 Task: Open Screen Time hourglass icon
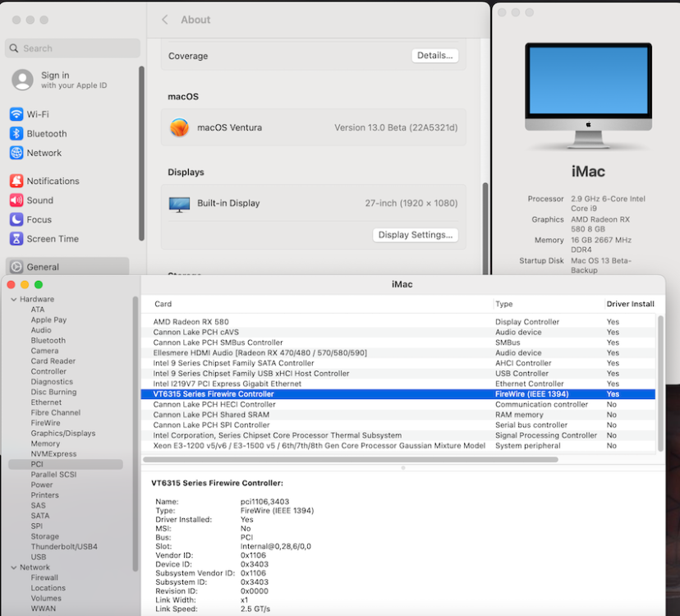click(16, 238)
